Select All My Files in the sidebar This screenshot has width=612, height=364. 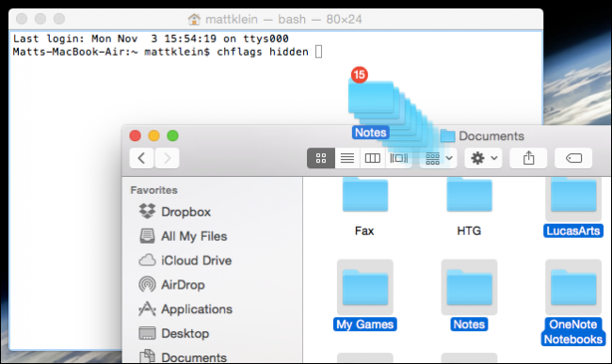click(x=183, y=236)
